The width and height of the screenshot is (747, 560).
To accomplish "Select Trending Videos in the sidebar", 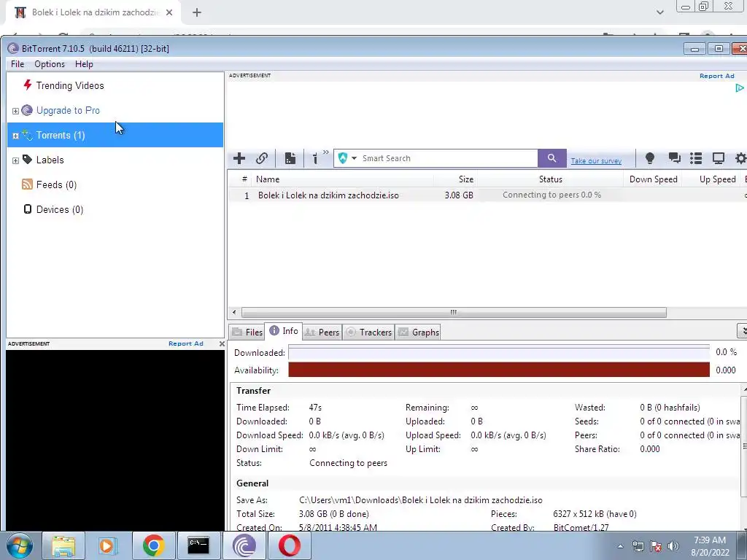I will pos(70,86).
